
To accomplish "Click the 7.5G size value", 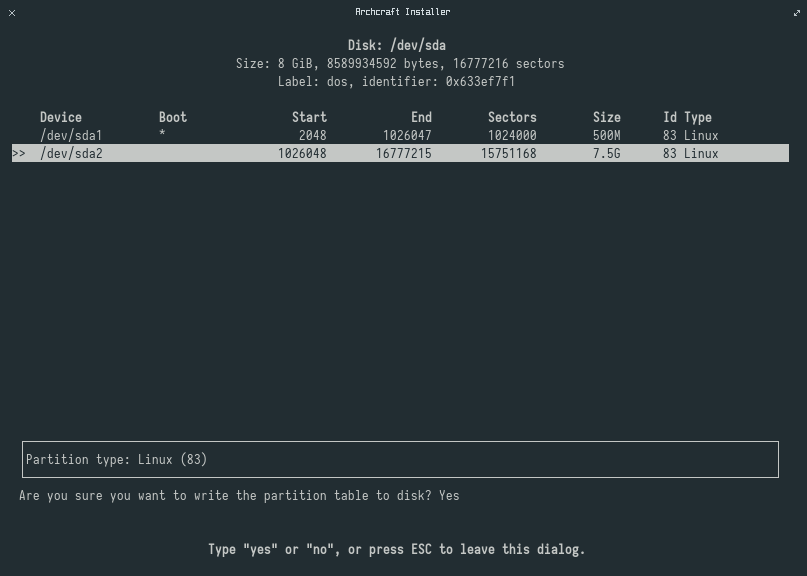I will pos(607,153).
